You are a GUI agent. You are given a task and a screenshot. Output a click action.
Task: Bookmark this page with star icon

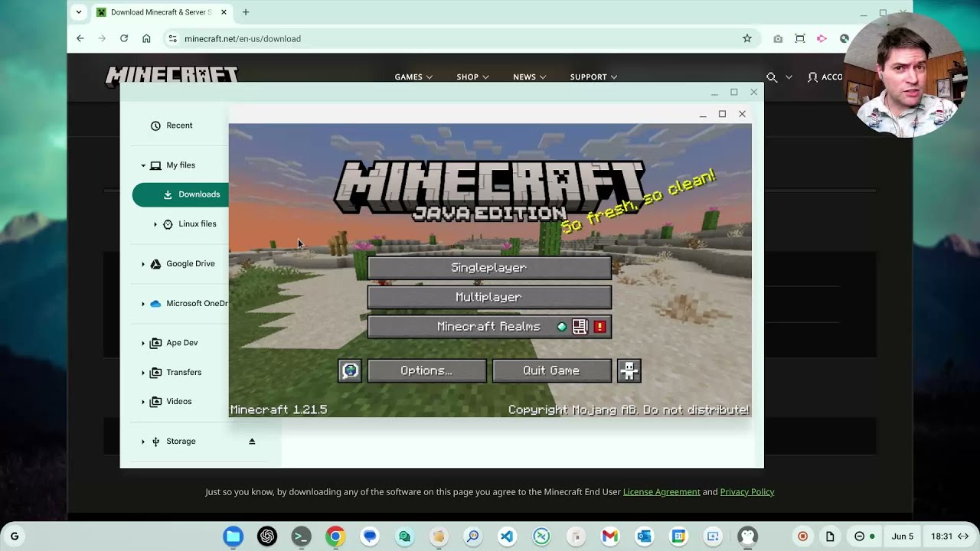tap(747, 38)
